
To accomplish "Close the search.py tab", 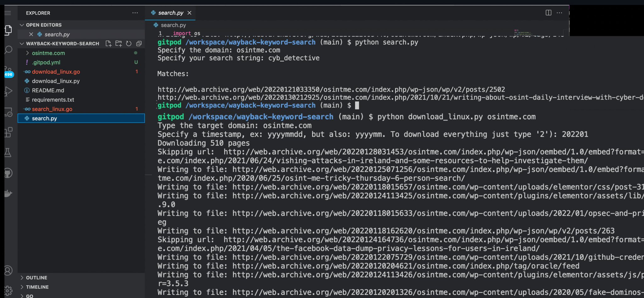I will pyautogui.click(x=190, y=13).
